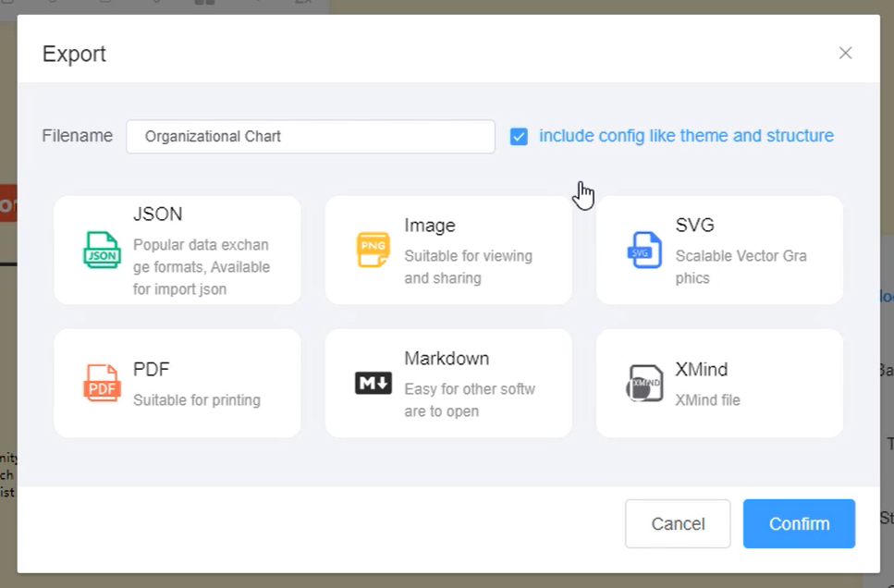
Task: Choose the PDF format heading
Action: (x=152, y=370)
